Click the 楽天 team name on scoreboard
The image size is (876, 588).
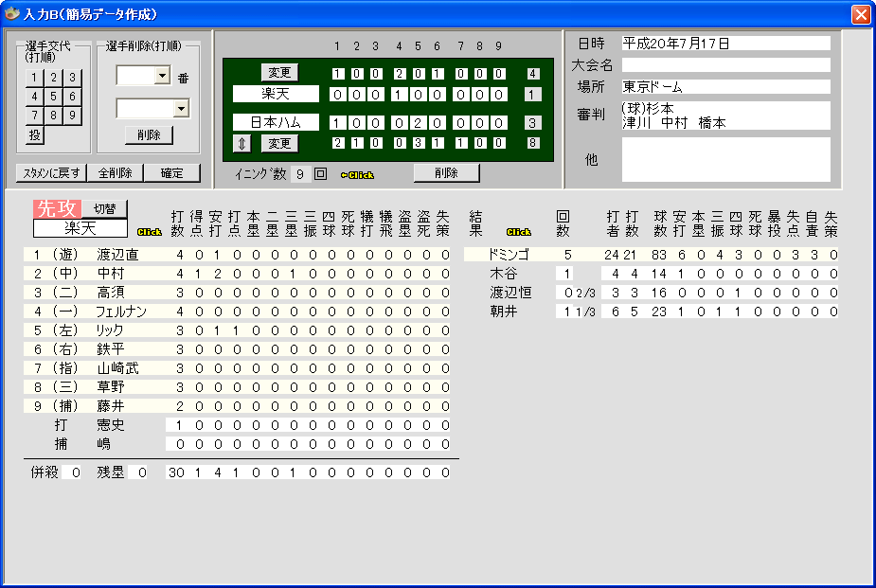coord(276,94)
